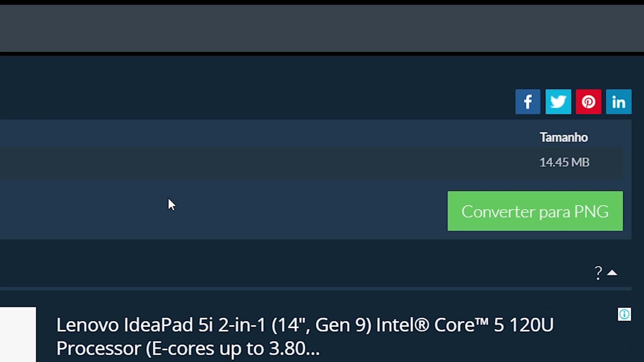Screen dimensions: 644x362
Task: Share via the Twitter bird icon
Action: point(558,102)
